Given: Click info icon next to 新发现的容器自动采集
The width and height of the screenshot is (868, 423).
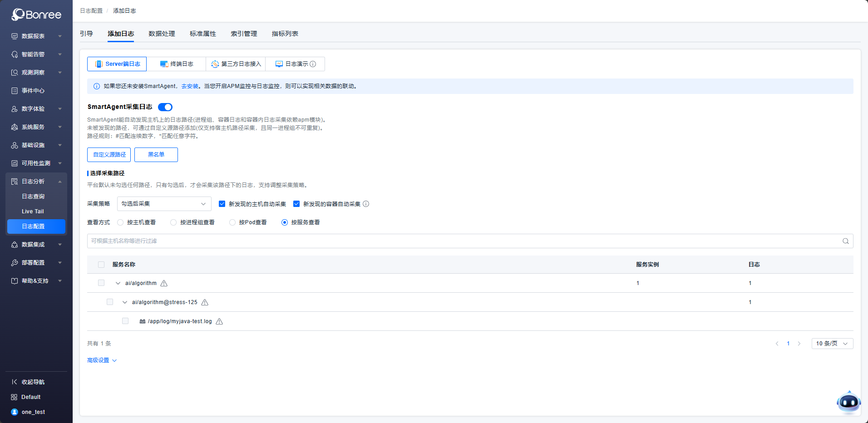Looking at the screenshot, I should point(366,204).
